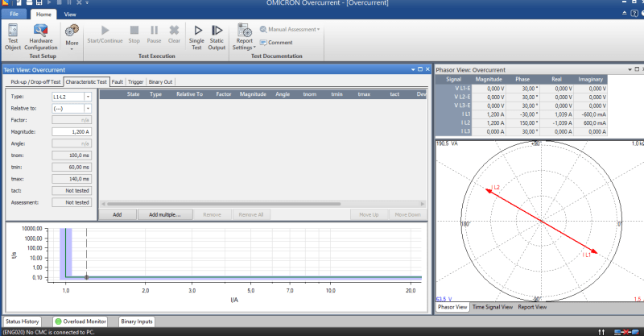Click the Move Up button
The image size is (644, 336).
pyautogui.click(x=369, y=214)
